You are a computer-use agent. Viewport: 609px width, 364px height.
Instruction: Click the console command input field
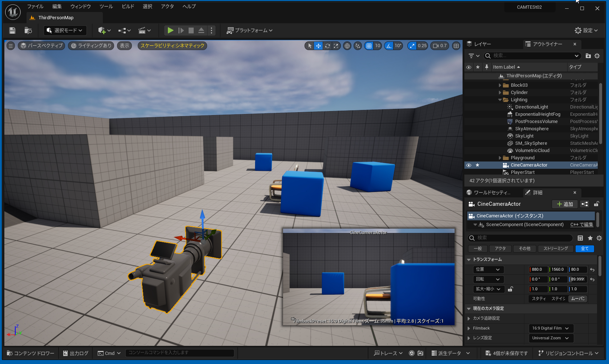pyautogui.click(x=180, y=353)
